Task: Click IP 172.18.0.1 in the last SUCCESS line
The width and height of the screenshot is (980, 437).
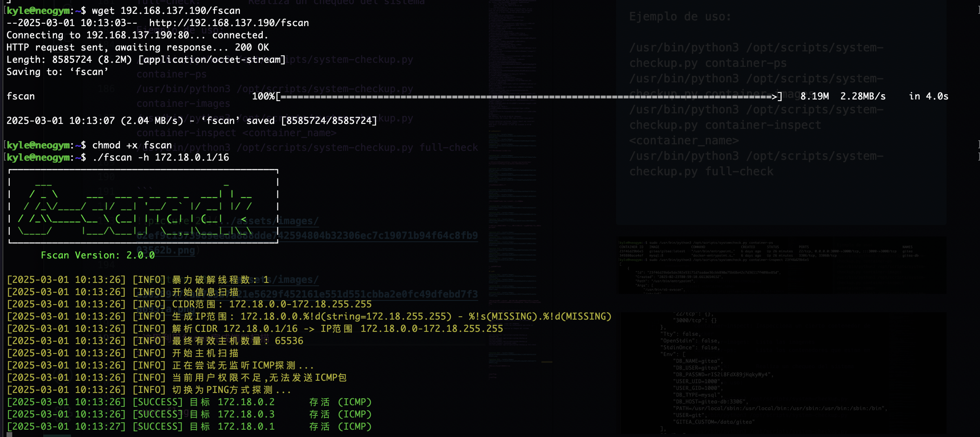Action: pos(246,427)
